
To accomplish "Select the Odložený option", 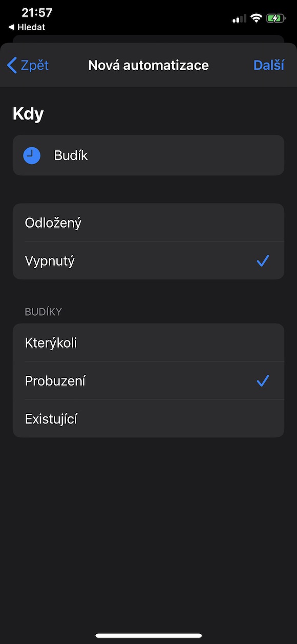I will tap(148, 223).
